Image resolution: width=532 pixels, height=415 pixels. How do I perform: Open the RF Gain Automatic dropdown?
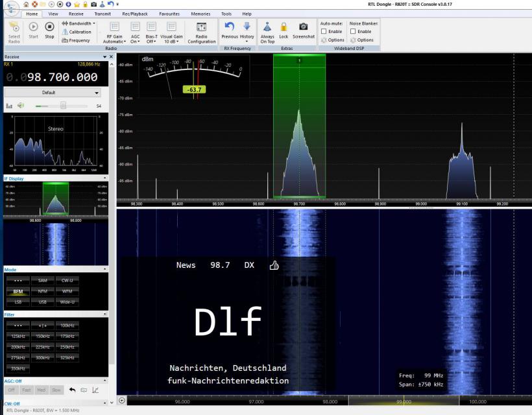tap(114, 32)
